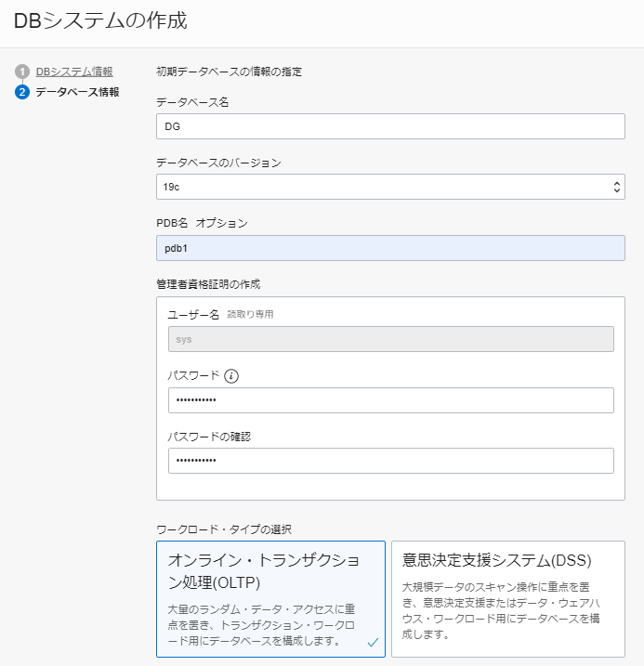Open the database version dropdown
Image resolution: width=644 pixels, height=666 pixels.
coord(381,187)
